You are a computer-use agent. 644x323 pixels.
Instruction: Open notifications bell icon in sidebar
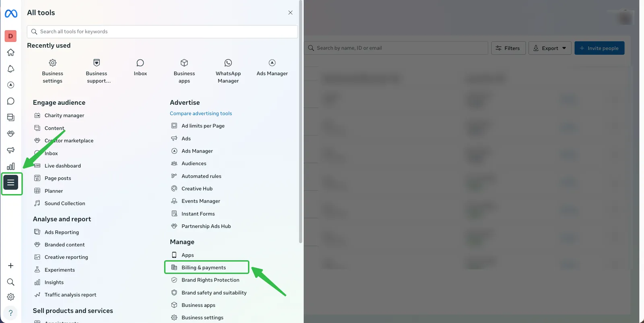coord(11,69)
